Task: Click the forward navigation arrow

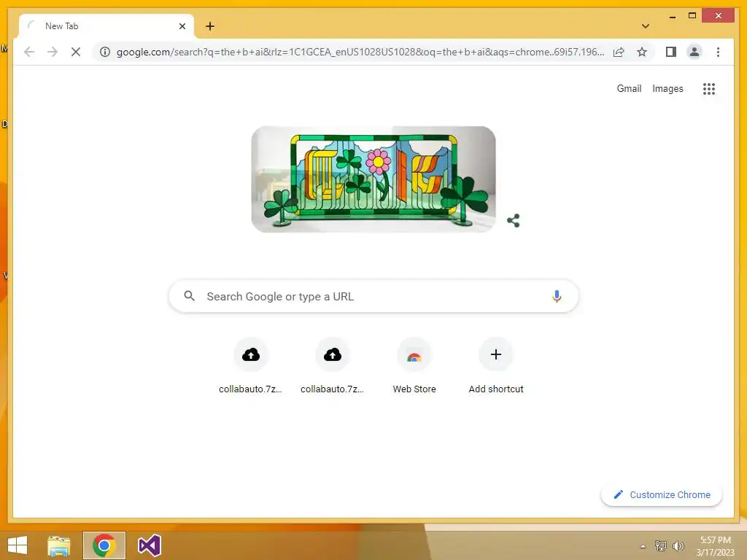Action: (53, 52)
